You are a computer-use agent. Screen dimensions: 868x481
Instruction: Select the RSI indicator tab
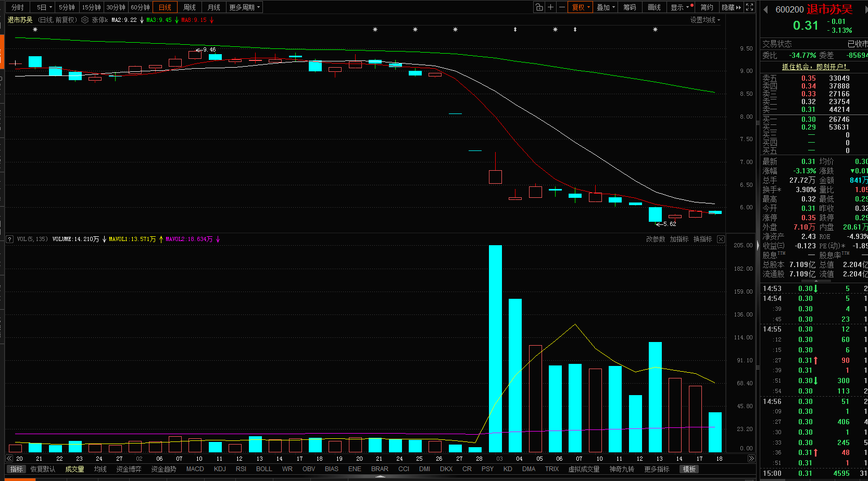(x=241, y=469)
